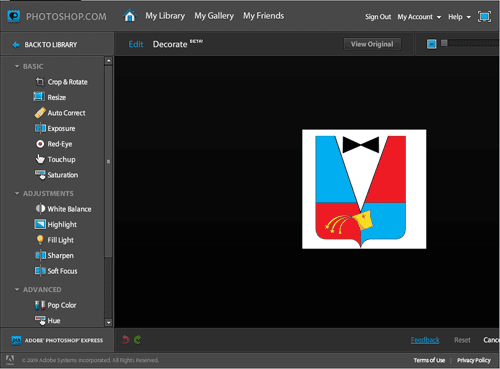
Task: Open My Library
Action: [165, 16]
